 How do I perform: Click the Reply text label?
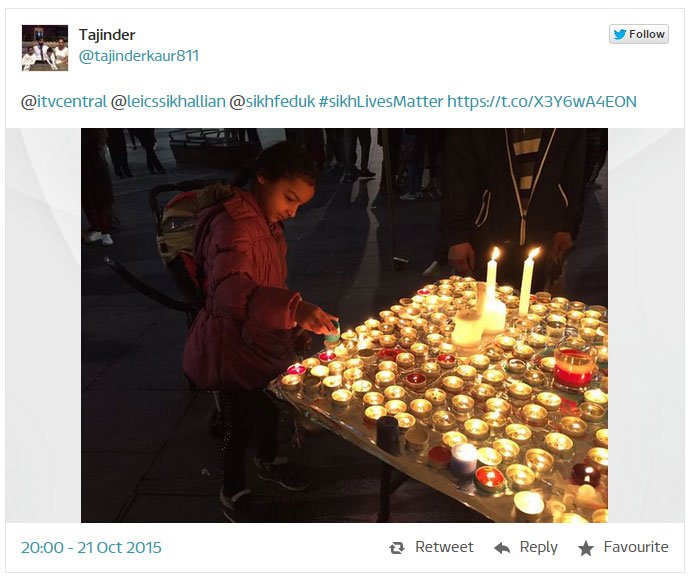[x=539, y=547]
